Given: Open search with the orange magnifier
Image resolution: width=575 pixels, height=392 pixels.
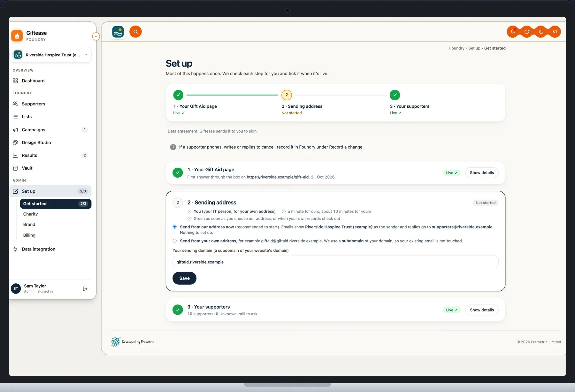Looking at the screenshot, I should click(x=135, y=32).
